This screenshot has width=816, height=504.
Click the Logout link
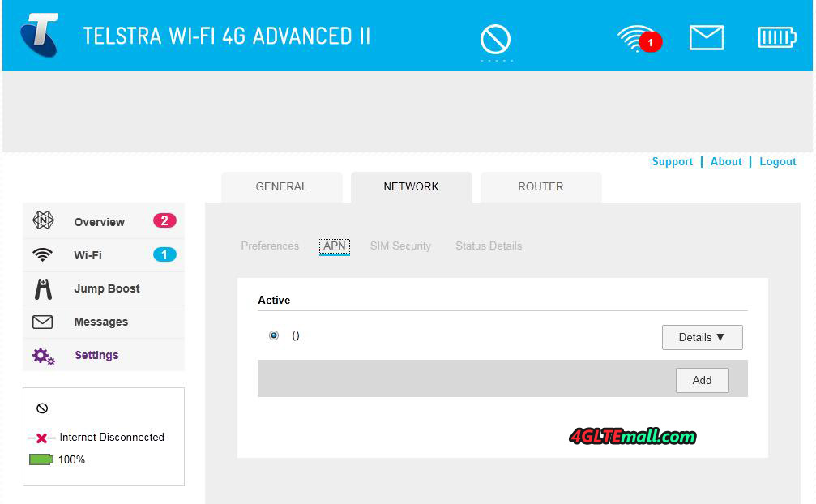[x=777, y=161]
